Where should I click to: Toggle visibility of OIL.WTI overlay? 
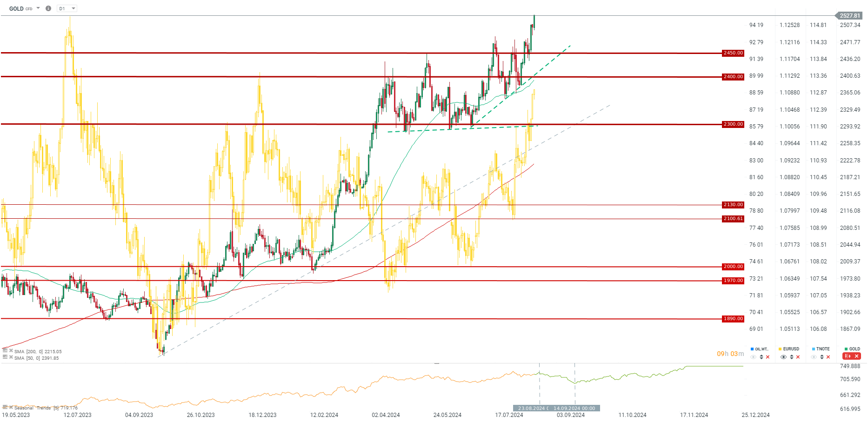754,357
